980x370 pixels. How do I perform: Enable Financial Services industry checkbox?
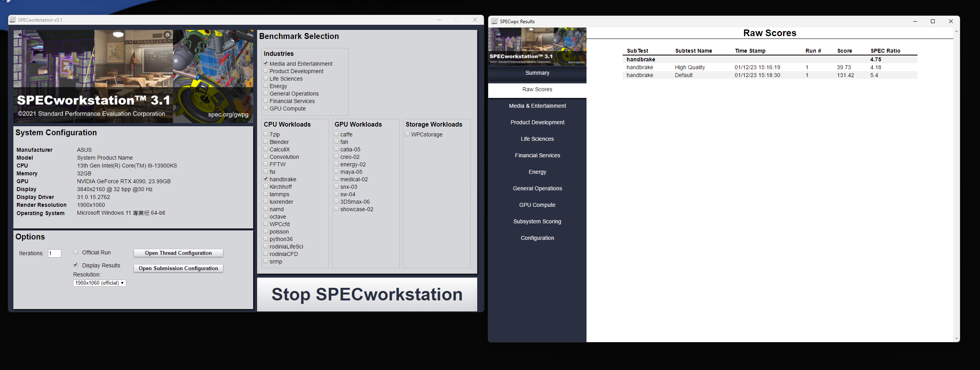(266, 101)
